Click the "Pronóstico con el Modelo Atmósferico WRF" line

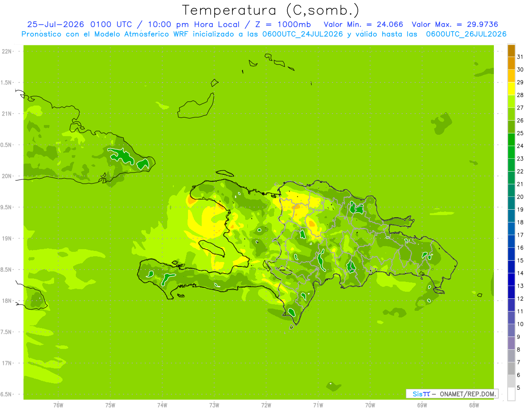(106, 34)
